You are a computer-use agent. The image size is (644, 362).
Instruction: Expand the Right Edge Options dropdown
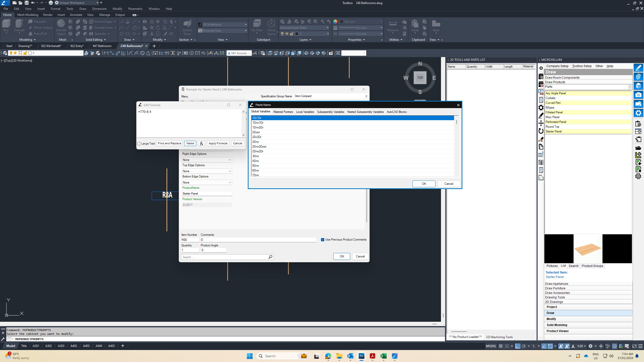[x=230, y=160]
